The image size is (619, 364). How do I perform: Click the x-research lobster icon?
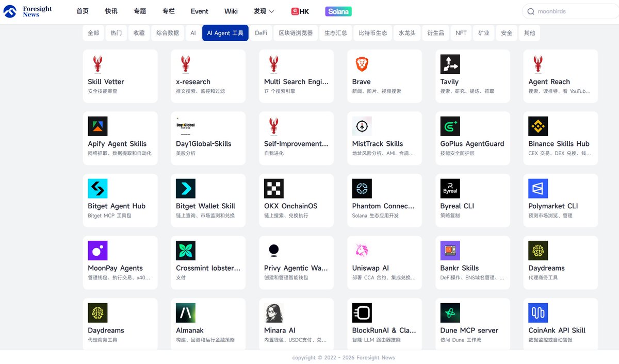click(x=186, y=64)
